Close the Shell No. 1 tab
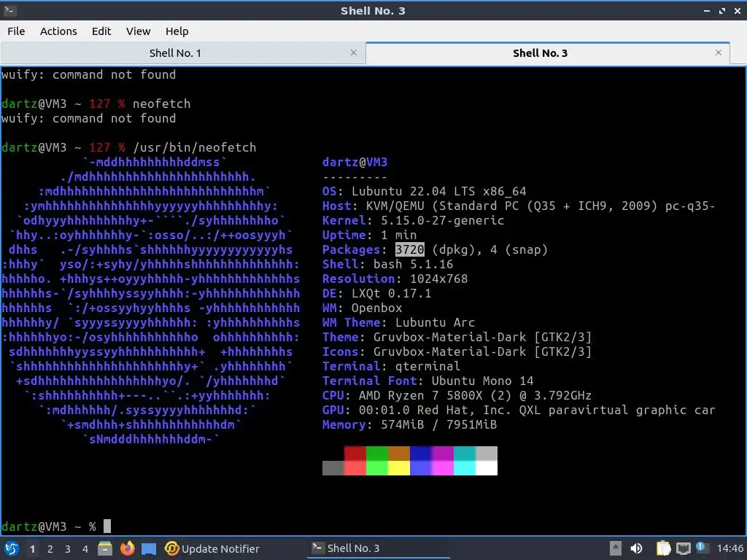The height and width of the screenshot is (560, 747). point(354,52)
